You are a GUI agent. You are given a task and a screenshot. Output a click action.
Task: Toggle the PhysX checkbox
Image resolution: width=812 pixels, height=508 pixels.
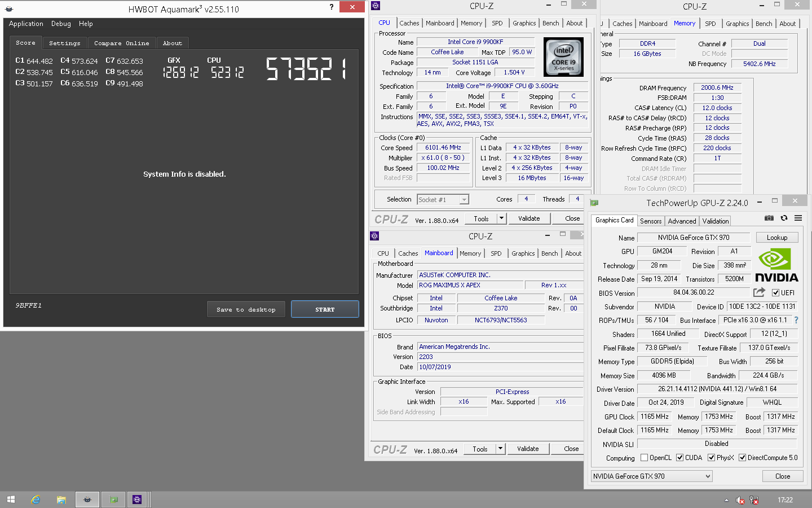tap(711, 458)
